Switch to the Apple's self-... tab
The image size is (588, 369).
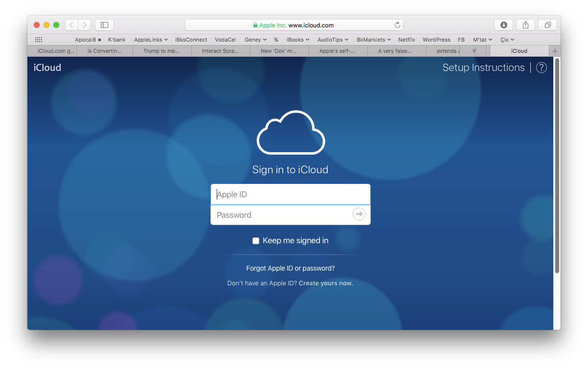pos(338,51)
